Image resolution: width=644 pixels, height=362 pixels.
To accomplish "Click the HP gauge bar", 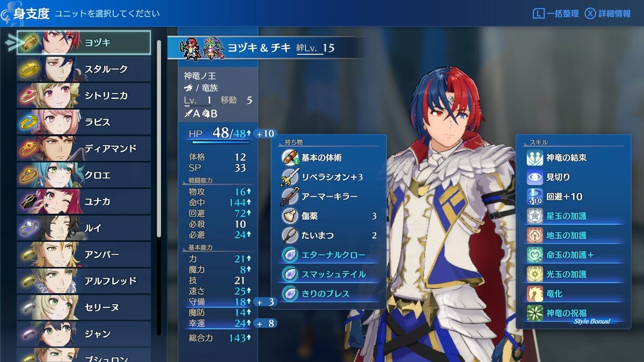I will point(221,143).
